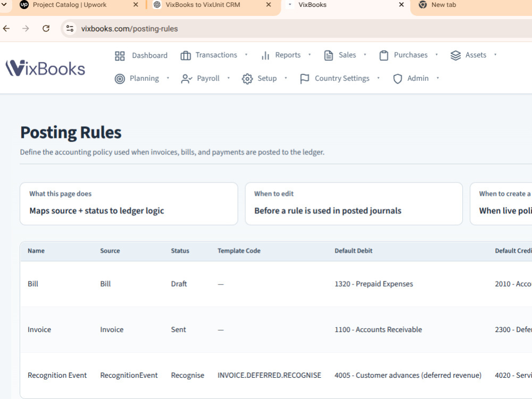Open the What this page does card
The image size is (532, 399).
[x=129, y=204]
